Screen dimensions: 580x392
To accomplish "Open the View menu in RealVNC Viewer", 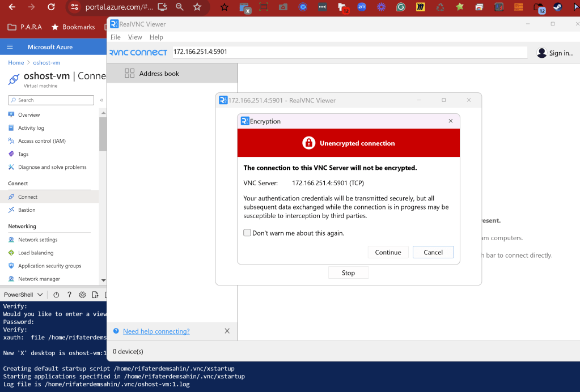I will tap(135, 37).
